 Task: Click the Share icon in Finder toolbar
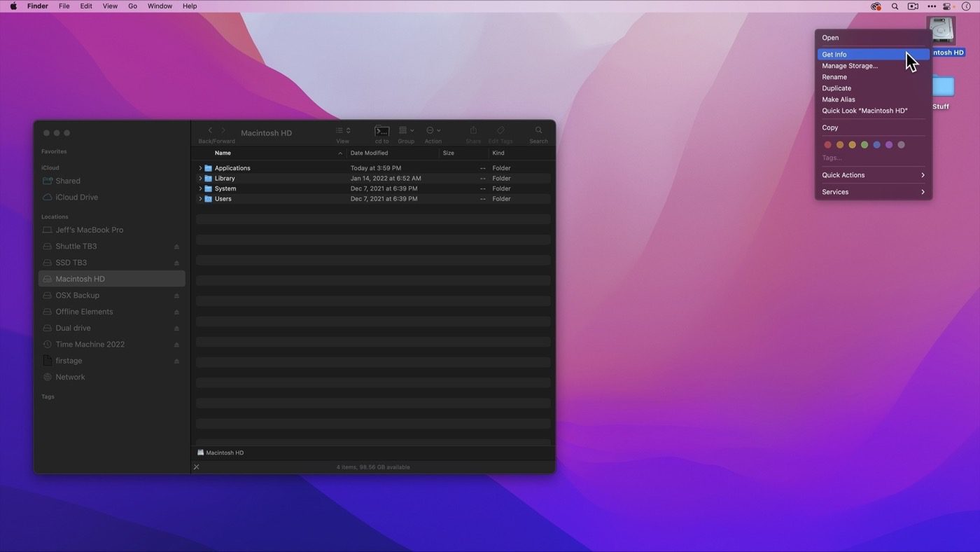[x=473, y=131]
